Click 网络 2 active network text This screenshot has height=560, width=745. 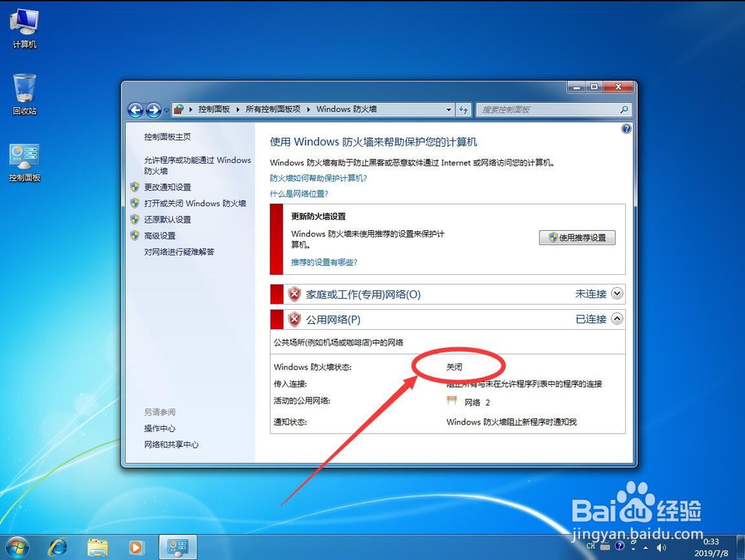point(477,402)
